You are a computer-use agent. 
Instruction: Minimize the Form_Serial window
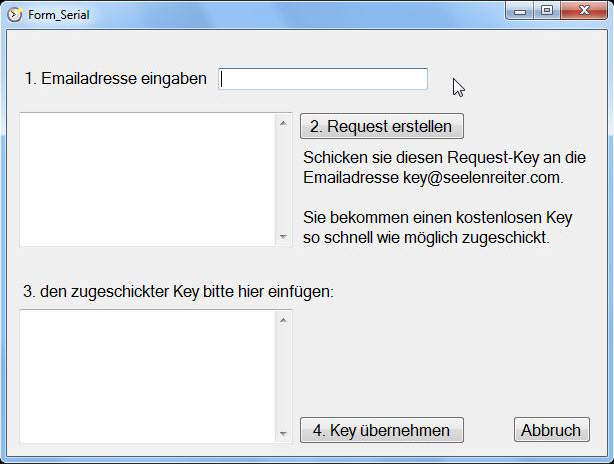[x=520, y=11]
